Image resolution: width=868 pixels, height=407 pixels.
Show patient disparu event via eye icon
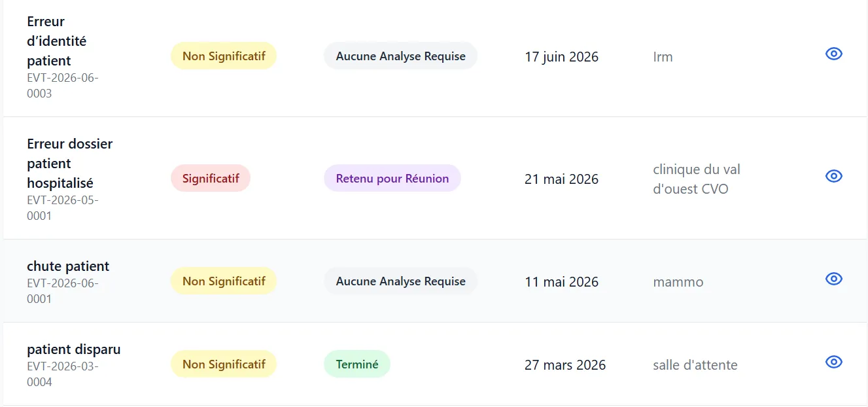pyautogui.click(x=833, y=362)
